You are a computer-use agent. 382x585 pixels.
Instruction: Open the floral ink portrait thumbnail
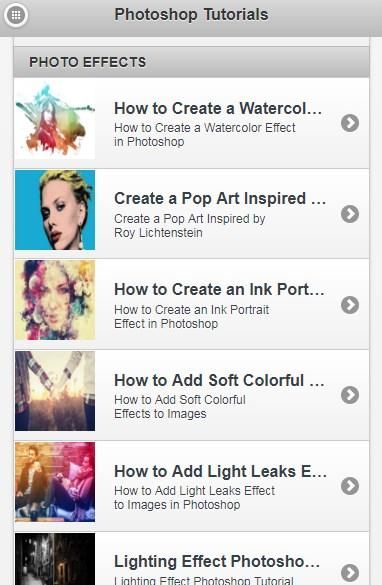click(55, 300)
